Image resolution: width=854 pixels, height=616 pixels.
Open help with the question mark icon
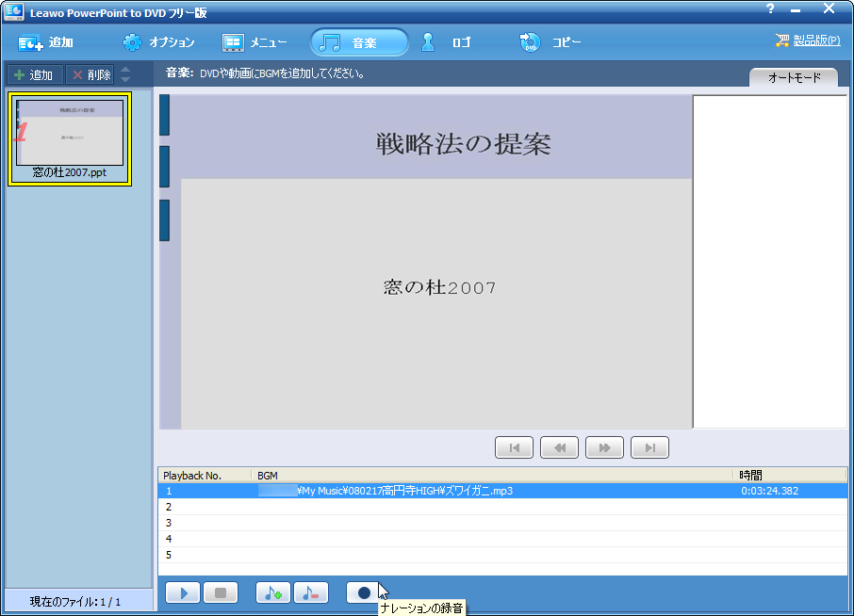[x=771, y=10]
